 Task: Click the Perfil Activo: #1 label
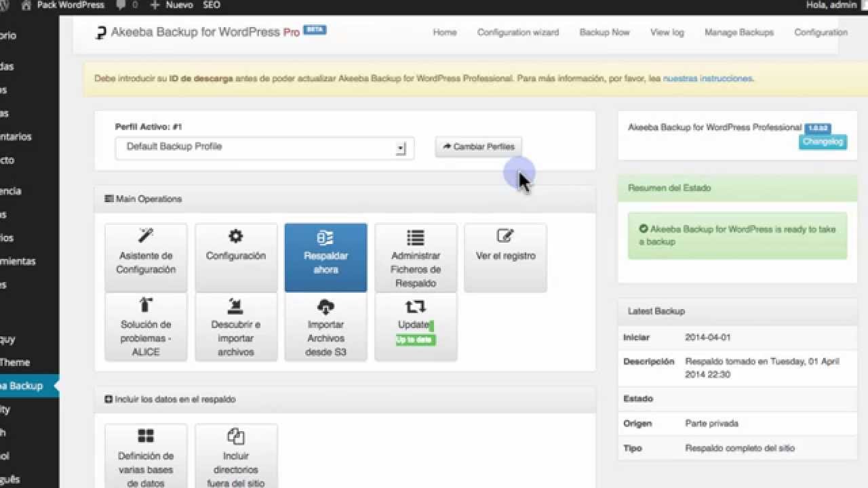pos(149,127)
